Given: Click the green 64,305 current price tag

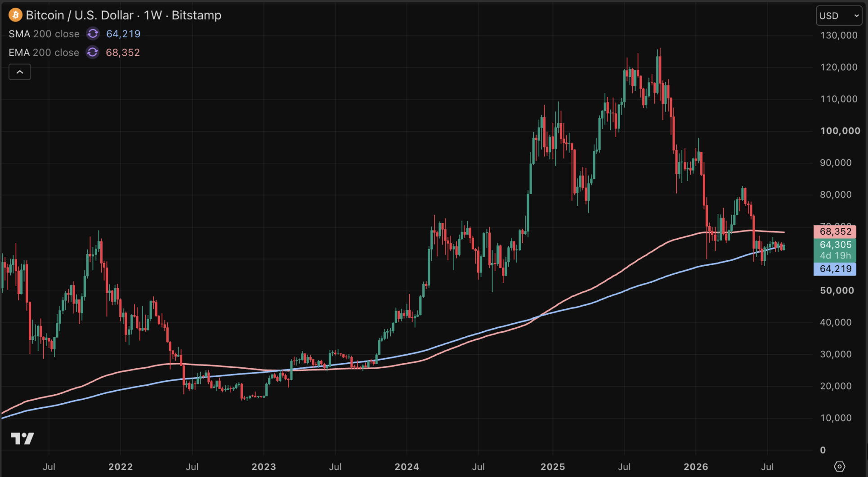Looking at the screenshot, I should (835, 245).
